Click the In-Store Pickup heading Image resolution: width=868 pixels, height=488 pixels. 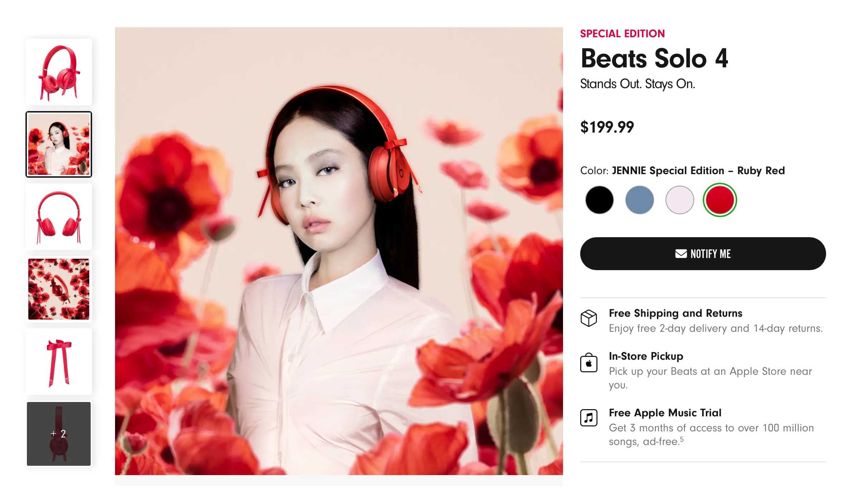[646, 356]
